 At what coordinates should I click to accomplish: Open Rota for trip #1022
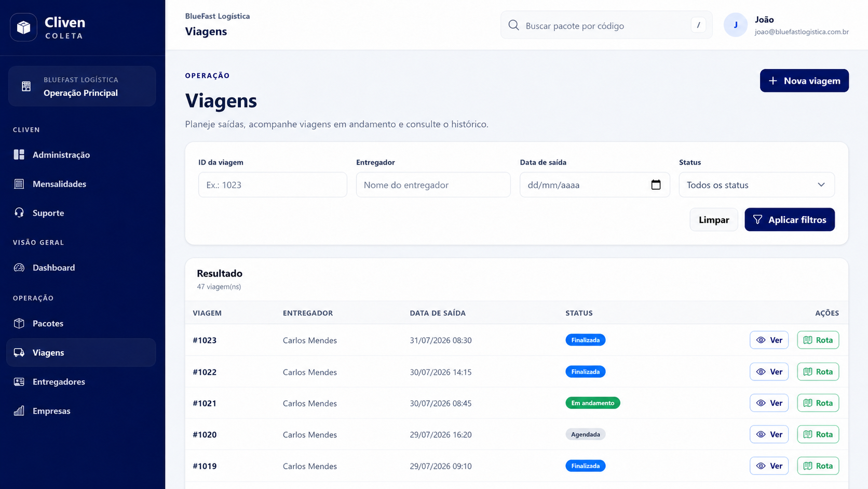(818, 372)
